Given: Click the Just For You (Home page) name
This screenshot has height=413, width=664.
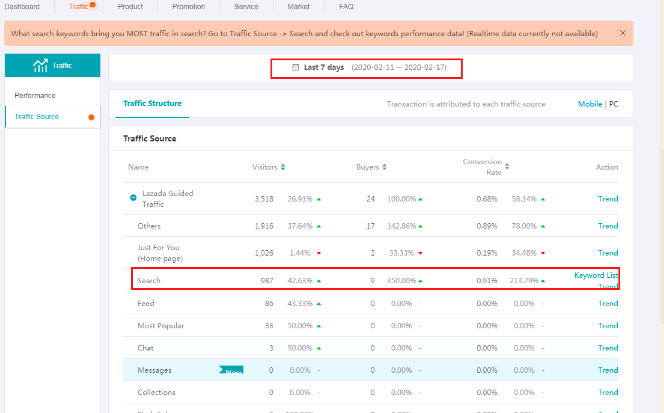Looking at the screenshot, I should [x=160, y=253].
